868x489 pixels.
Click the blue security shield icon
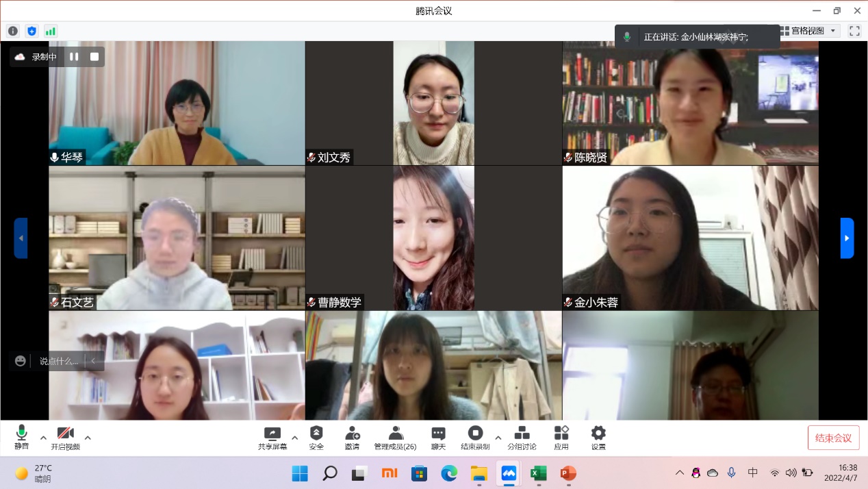[31, 31]
